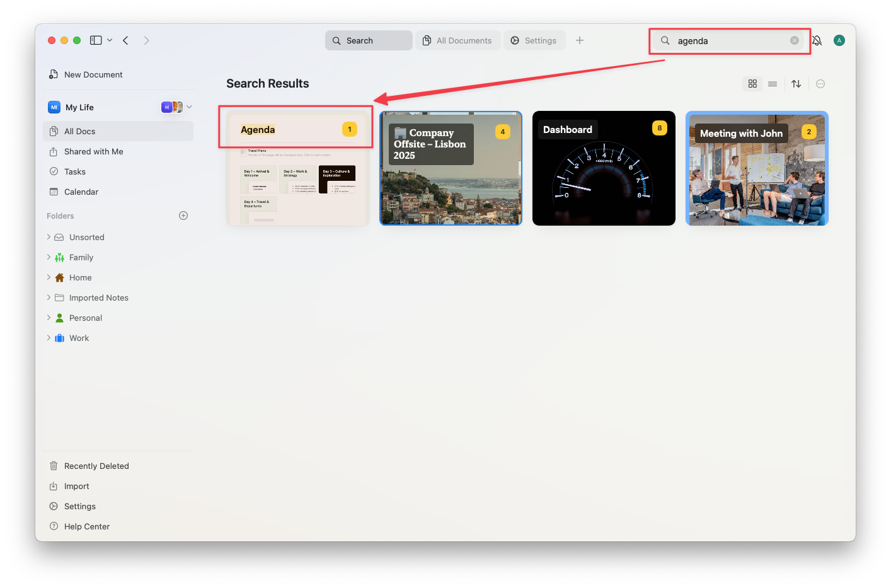891x588 pixels.
Task: Open the green account avatar
Action: pyautogui.click(x=839, y=40)
